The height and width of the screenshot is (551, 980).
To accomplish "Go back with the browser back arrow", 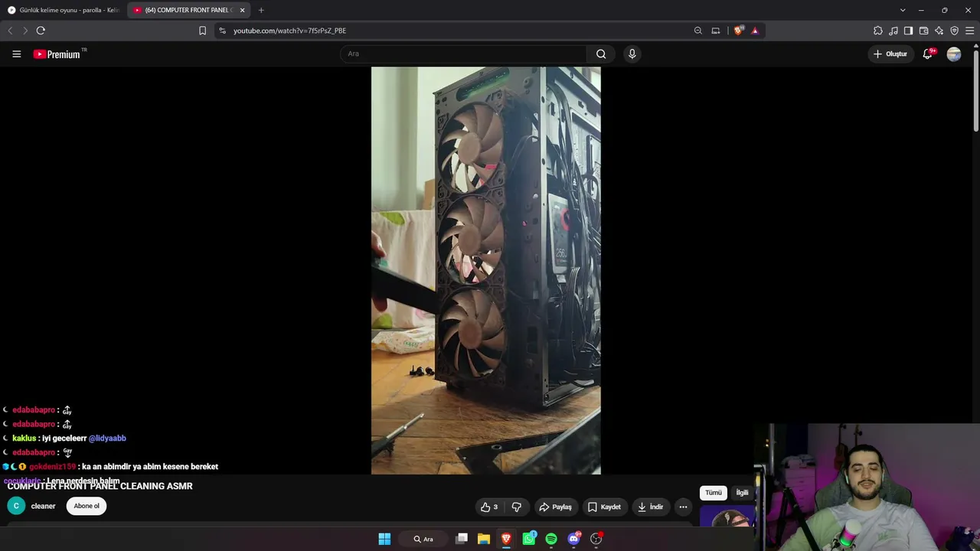I will pyautogui.click(x=10, y=31).
